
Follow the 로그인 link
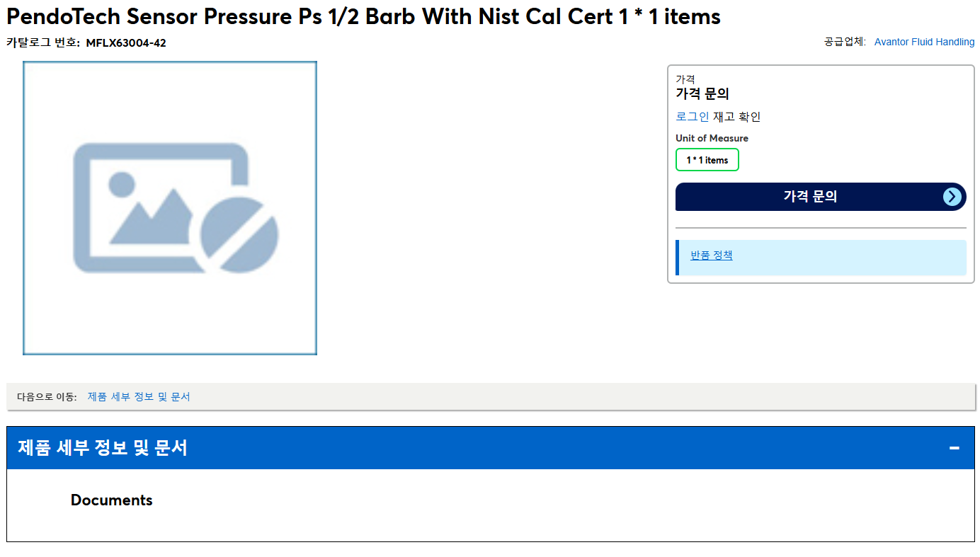point(693,117)
